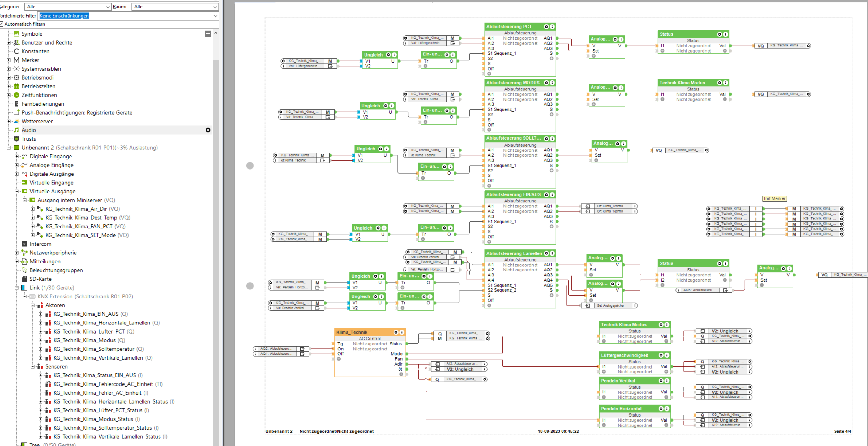Click the Symbole tree icon
The height and width of the screenshot is (446, 868).
click(16, 34)
